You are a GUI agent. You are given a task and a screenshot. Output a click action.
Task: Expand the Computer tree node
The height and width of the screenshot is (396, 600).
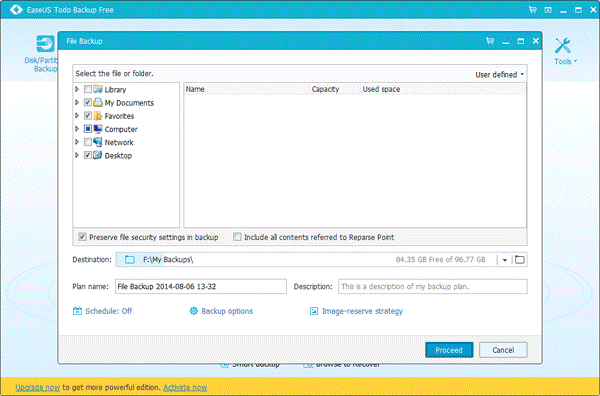click(x=77, y=129)
